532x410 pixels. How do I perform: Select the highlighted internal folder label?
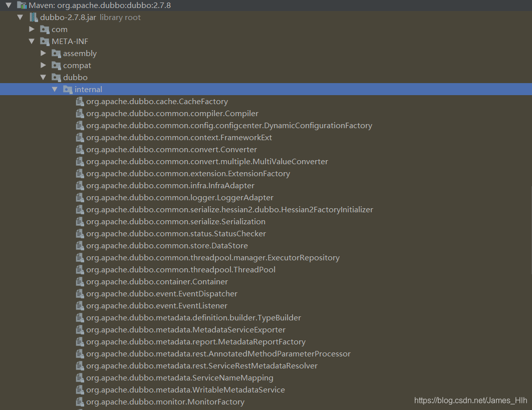(88, 89)
